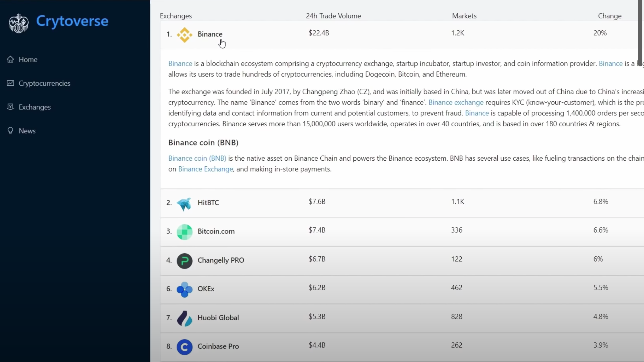Click the Home house icon

coord(10,59)
